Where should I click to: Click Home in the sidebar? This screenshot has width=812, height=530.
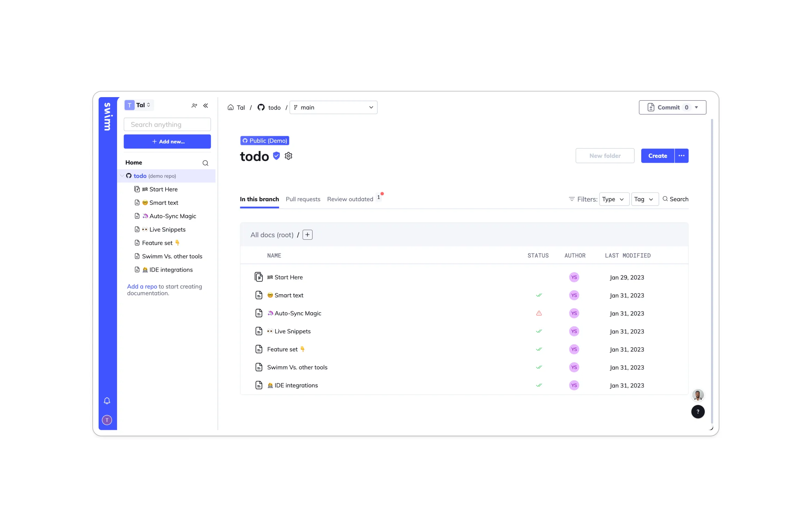point(134,162)
